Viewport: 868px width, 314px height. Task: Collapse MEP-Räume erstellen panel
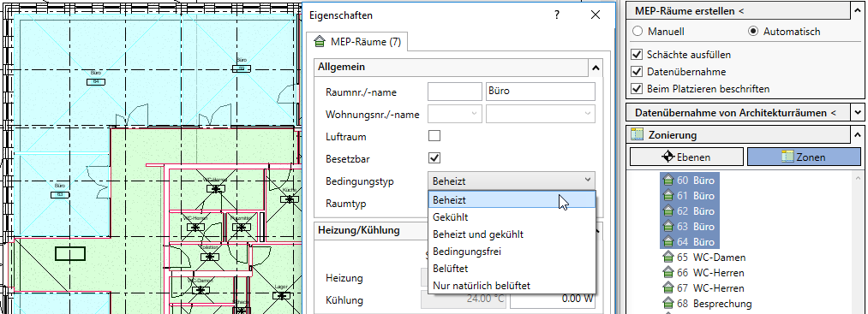pos(858,10)
